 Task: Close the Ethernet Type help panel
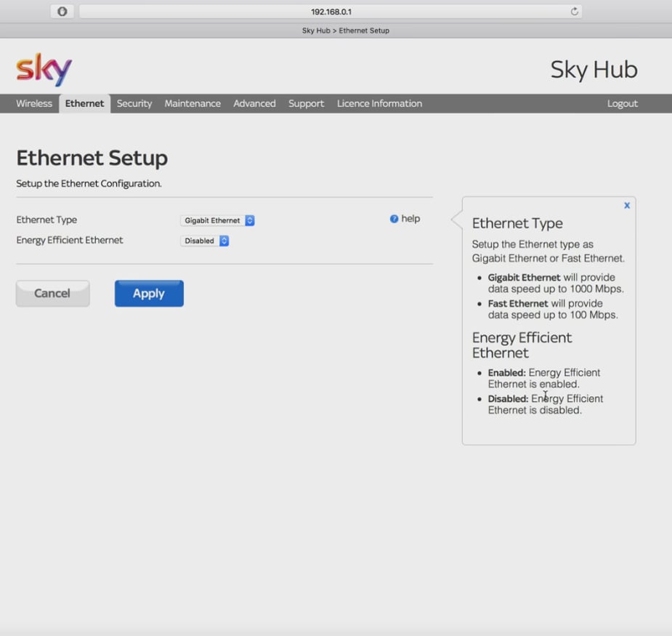pyautogui.click(x=627, y=206)
